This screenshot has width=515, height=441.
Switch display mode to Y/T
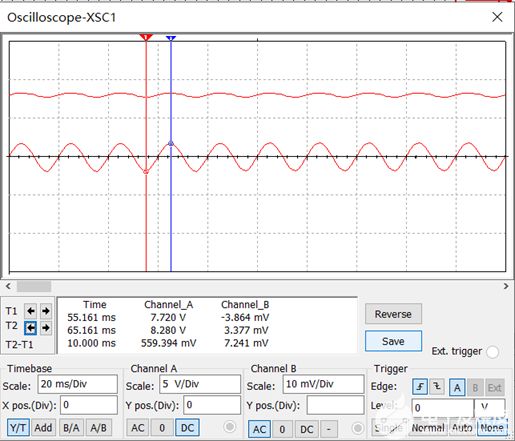[18, 428]
